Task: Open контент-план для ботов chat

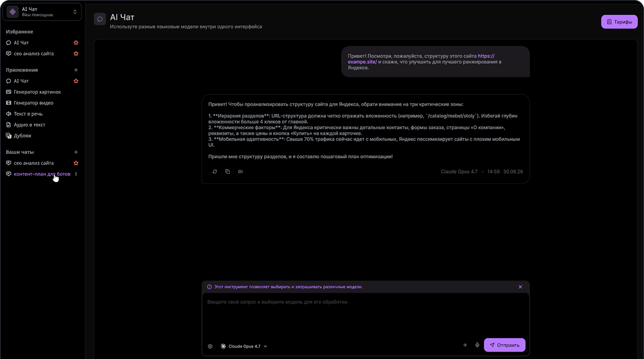Action: pos(42,174)
